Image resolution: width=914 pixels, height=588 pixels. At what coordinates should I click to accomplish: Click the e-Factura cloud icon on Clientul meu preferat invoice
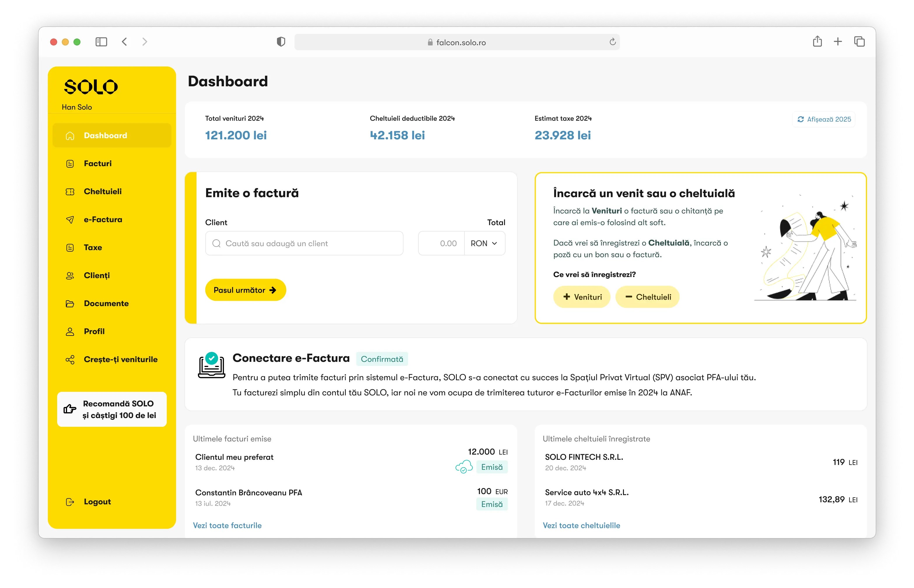[464, 467]
